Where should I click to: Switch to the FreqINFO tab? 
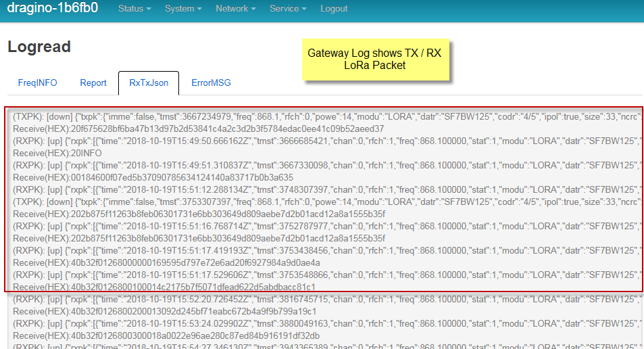[x=37, y=83]
